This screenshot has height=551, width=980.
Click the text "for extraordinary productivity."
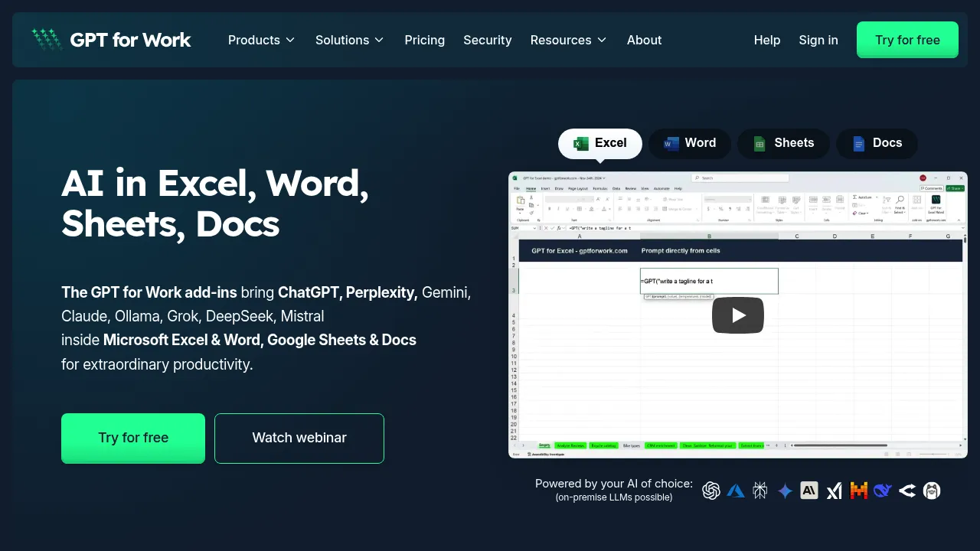[x=157, y=364]
